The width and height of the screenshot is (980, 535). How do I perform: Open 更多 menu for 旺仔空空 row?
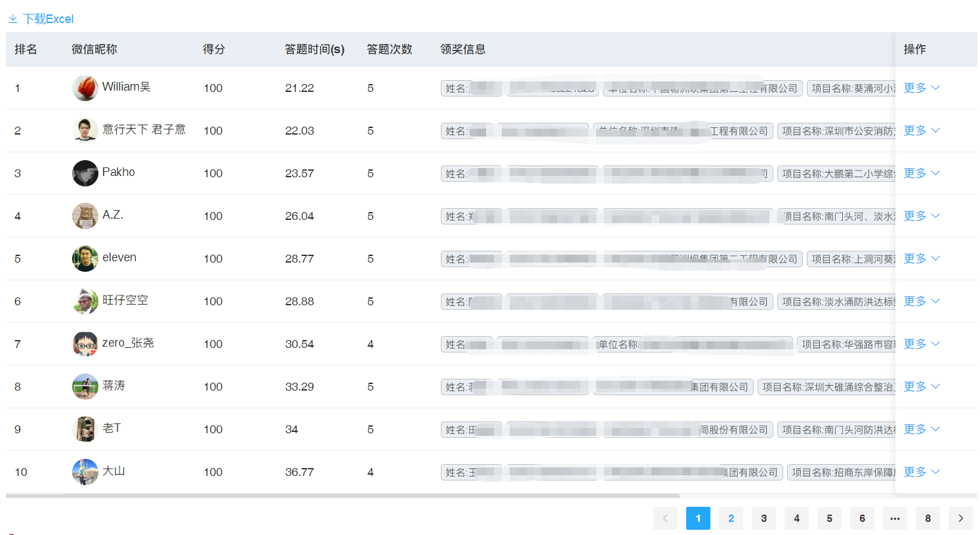(x=922, y=301)
